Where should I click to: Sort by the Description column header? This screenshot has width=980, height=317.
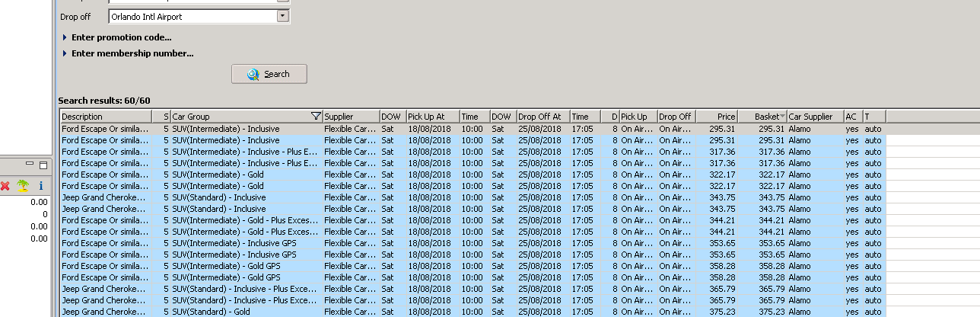(105, 117)
